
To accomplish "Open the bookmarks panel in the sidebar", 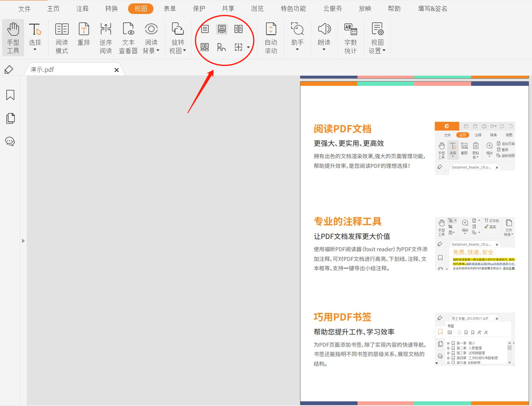I will point(10,95).
